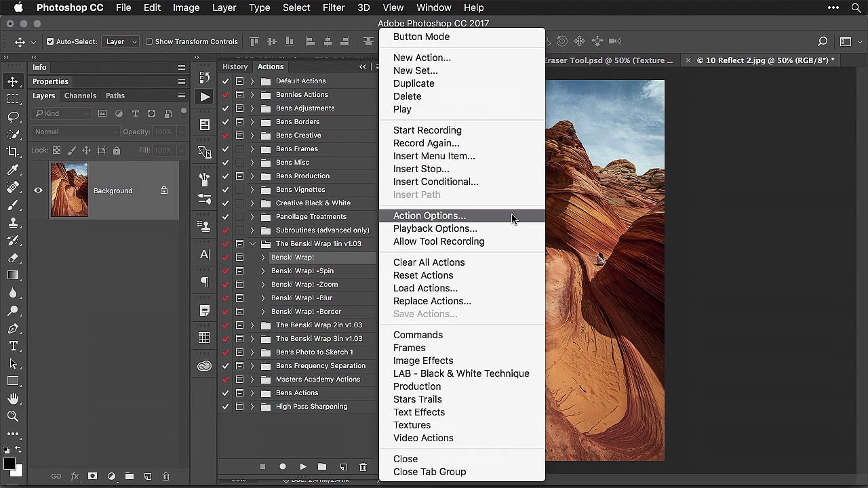Expand Bens Frequency Separation set
This screenshot has width=868, height=488.
point(252,366)
